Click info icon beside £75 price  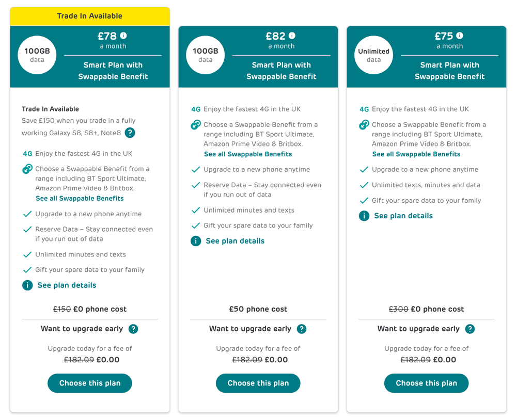tap(460, 36)
